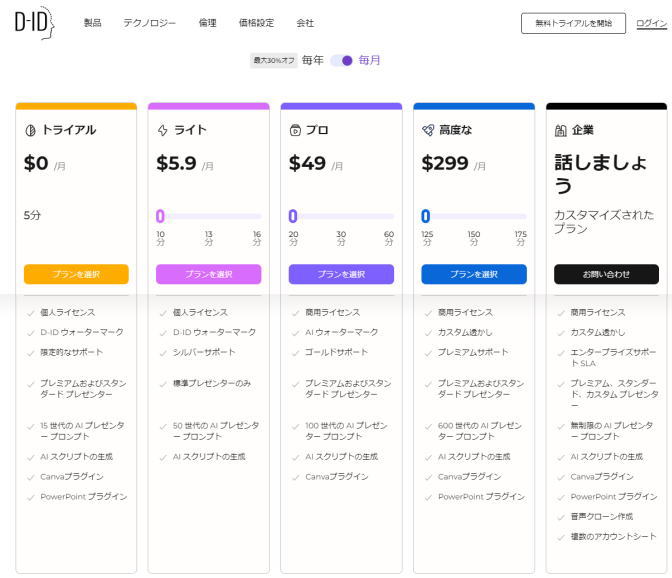
Task: Click the 高度な rocket icon
Action: (427, 130)
